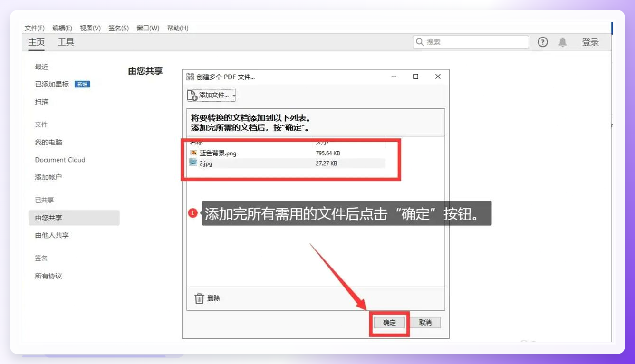Select the 蓝色背景.png file icon
635x364 pixels.
[193, 153]
